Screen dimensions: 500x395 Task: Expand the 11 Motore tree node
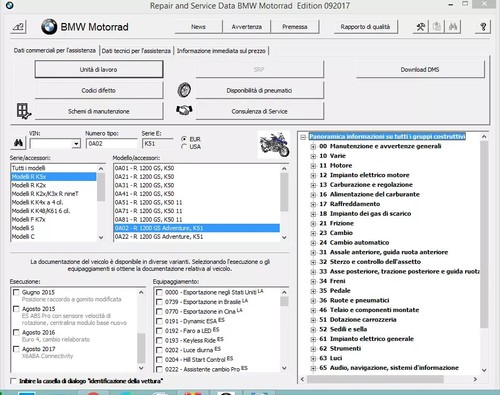click(x=313, y=166)
